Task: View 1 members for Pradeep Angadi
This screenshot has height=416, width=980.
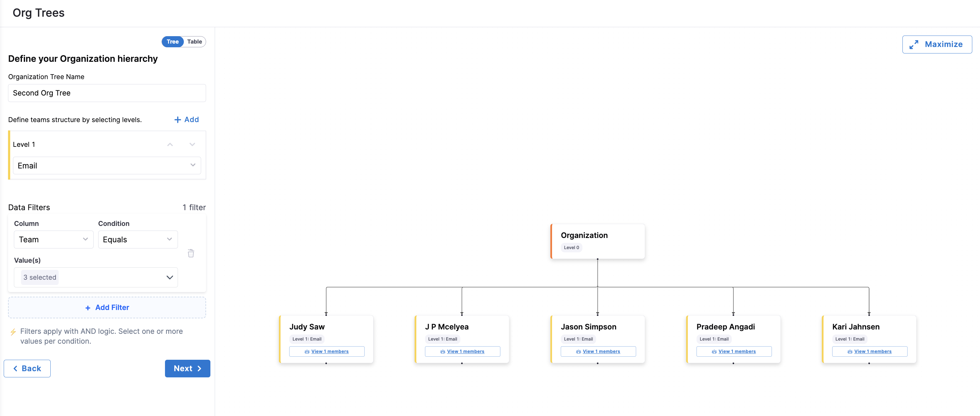Action: click(x=737, y=352)
